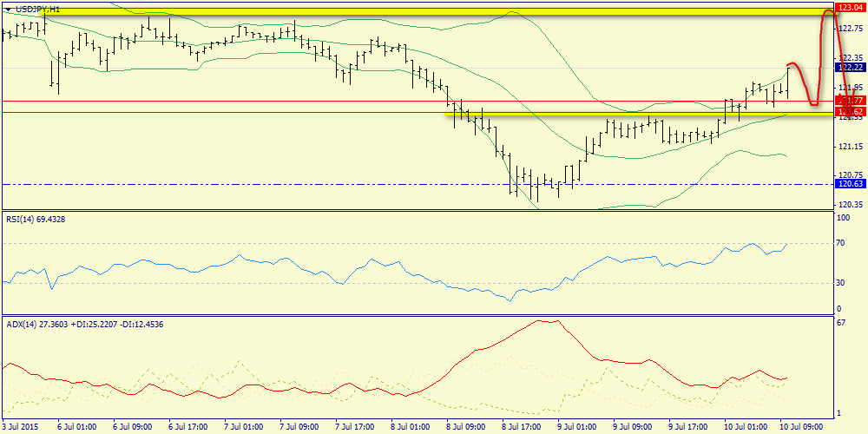Click the 6 Jul 01:00 time label
868x434 pixels.
[x=77, y=427]
